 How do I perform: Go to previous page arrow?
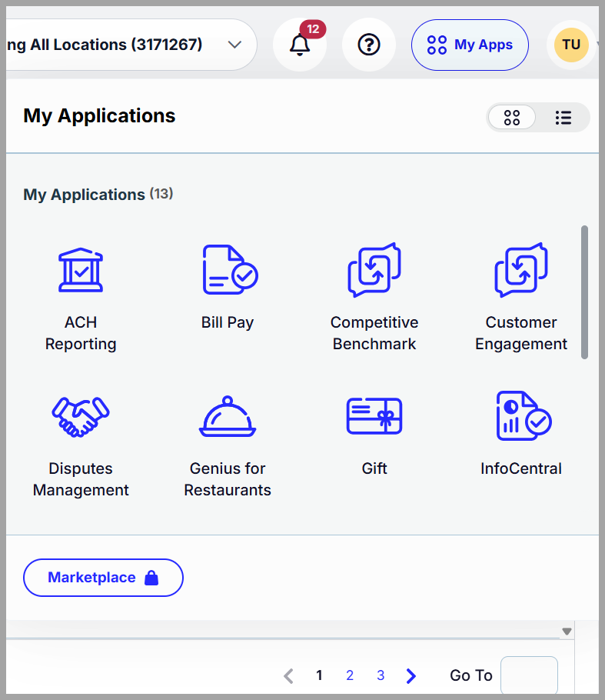[x=289, y=676]
